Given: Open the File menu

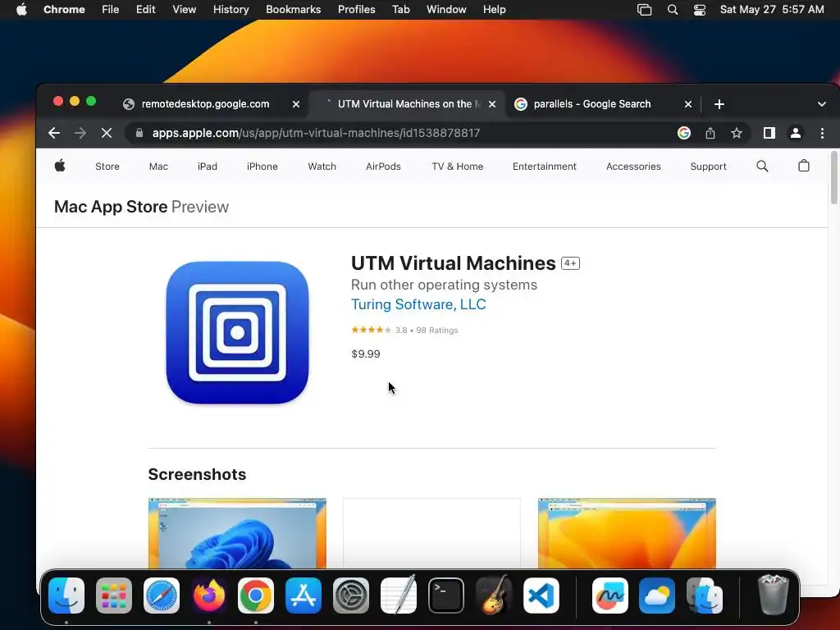Looking at the screenshot, I should (111, 10).
